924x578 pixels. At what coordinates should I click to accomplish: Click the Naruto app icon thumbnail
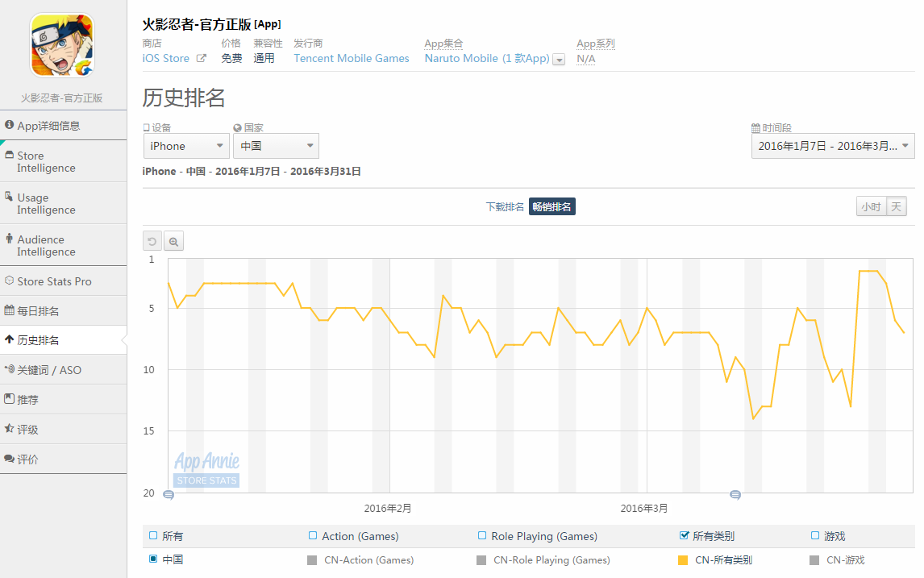(x=62, y=45)
